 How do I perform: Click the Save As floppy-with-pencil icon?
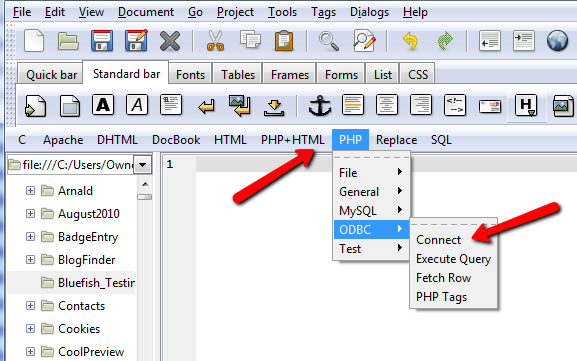[136, 40]
